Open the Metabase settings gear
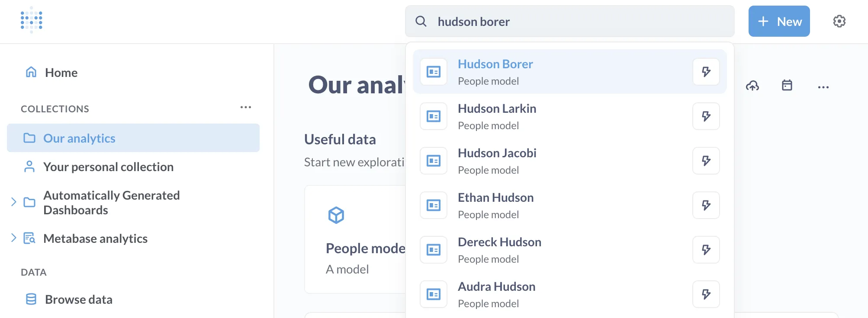 pos(839,21)
